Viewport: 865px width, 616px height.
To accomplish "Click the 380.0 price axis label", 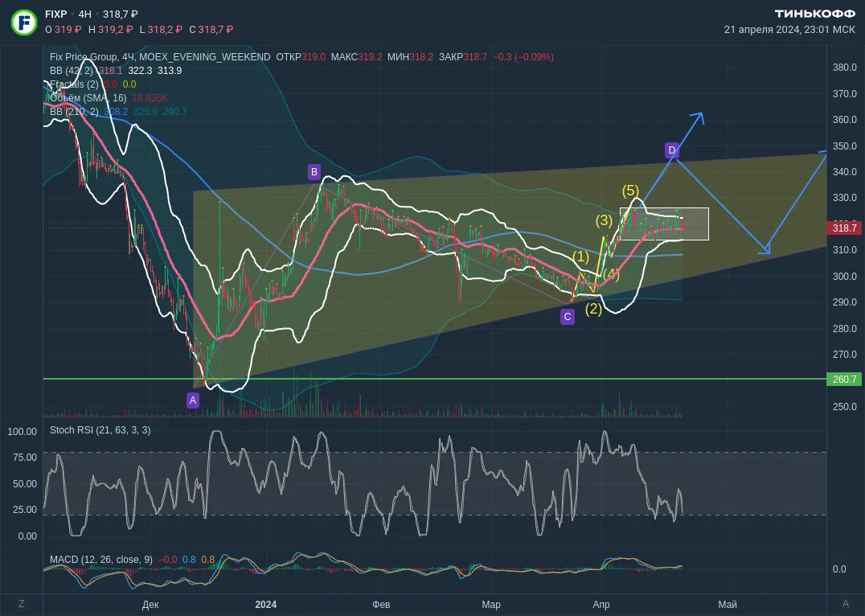I will point(845,68).
